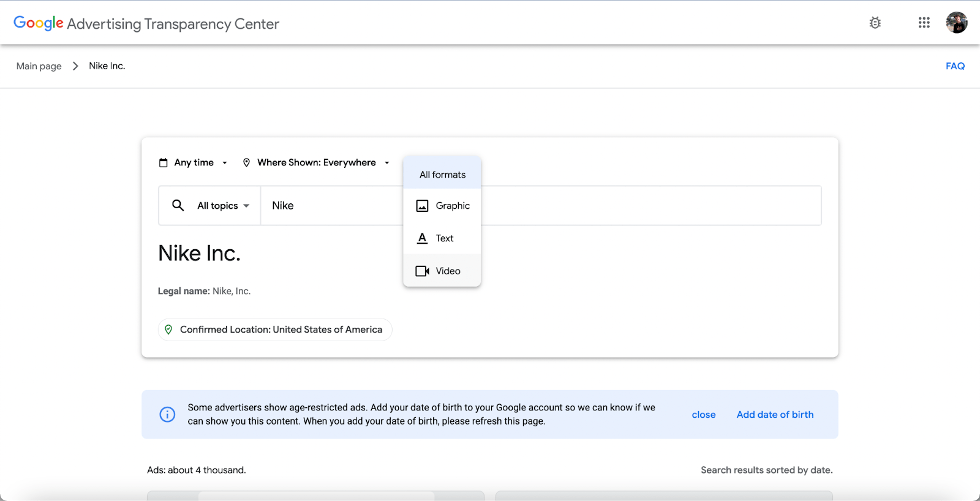The height and width of the screenshot is (501, 980).
Task: Select All formats menu option
Action: coord(442,175)
